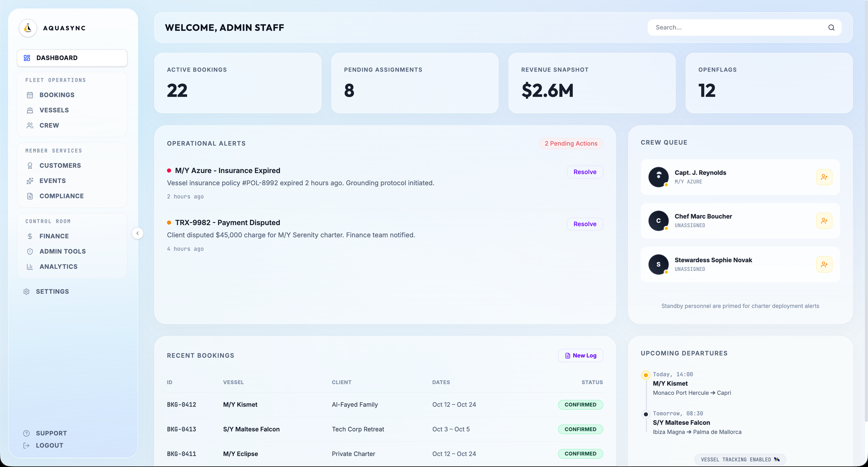Assign Capt. J. Reynolds with add-user icon

[x=824, y=177]
